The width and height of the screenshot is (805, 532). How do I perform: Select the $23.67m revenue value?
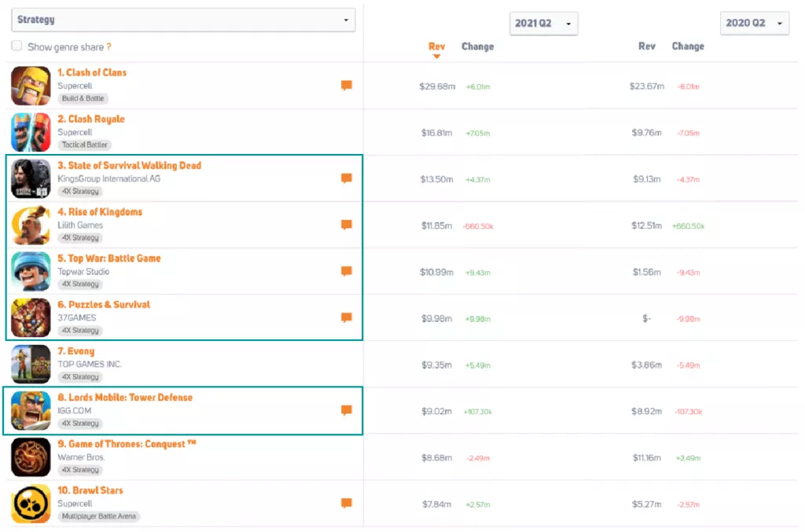tap(647, 86)
